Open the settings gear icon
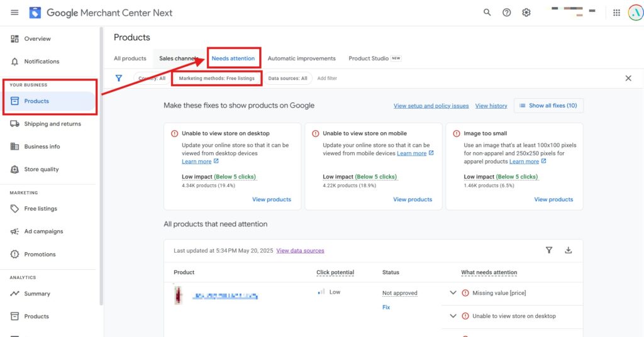Image resolution: width=644 pixels, height=337 pixels. 526,13
